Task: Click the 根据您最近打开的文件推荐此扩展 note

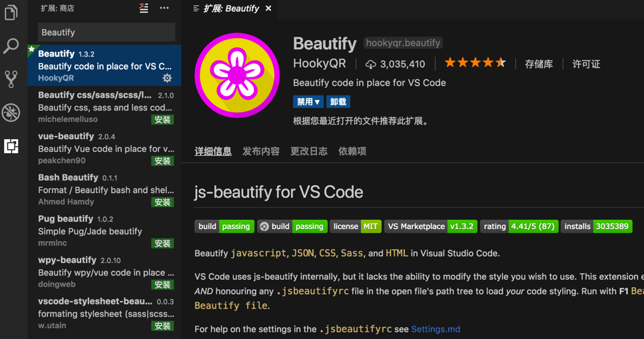Action: (360, 121)
